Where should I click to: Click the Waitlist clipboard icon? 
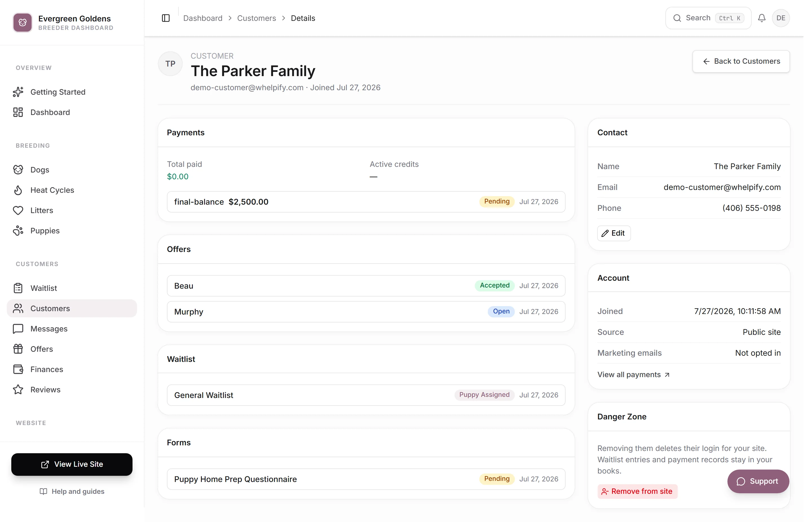[x=18, y=288]
